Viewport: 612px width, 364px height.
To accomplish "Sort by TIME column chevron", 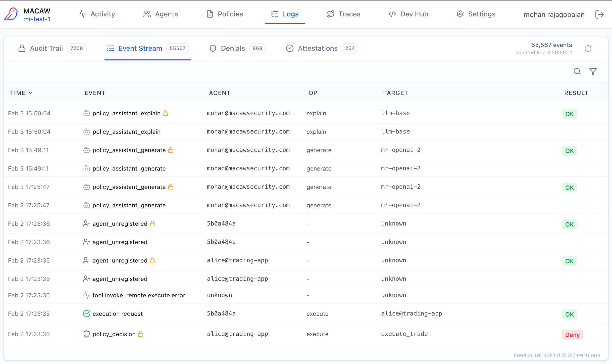I will (31, 93).
